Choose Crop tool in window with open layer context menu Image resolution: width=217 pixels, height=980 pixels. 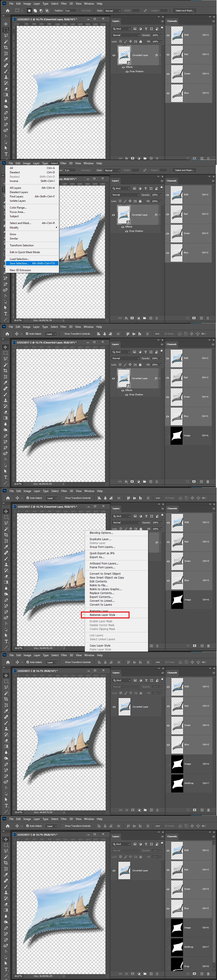pyautogui.click(x=6, y=534)
